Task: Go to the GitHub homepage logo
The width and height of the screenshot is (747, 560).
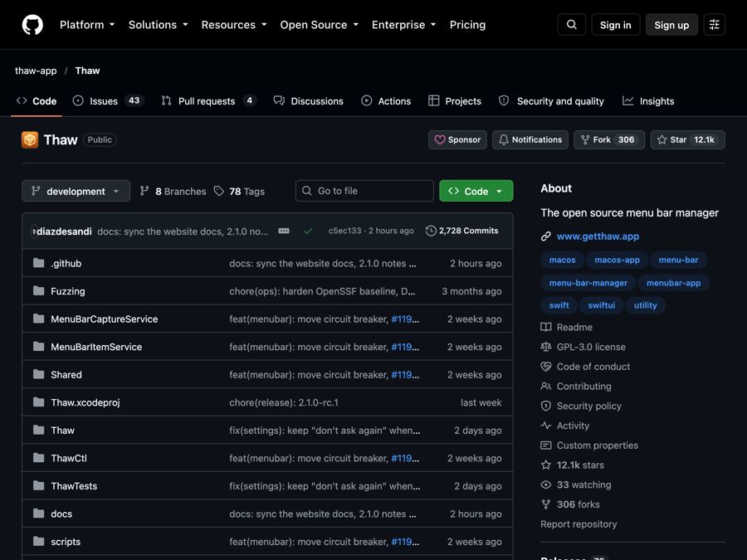Action: coord(32,25)
